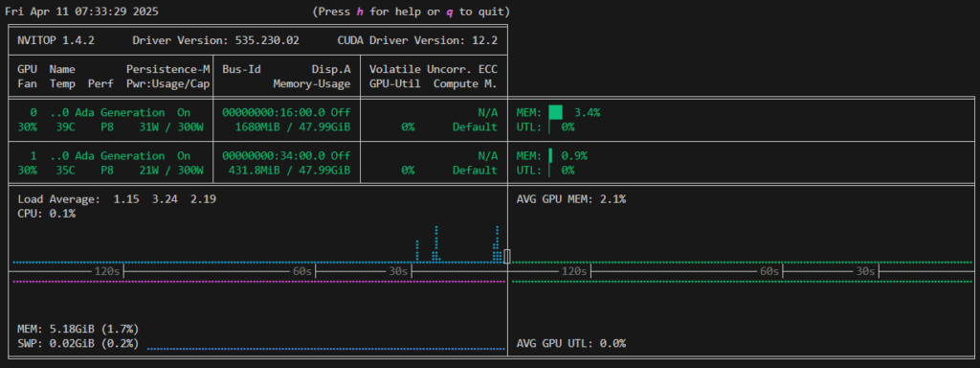Screen dimensions: 980x368
Task: Click GPU 0 memory 1680MiB / 47.99GiB
Action: (293, 127)
